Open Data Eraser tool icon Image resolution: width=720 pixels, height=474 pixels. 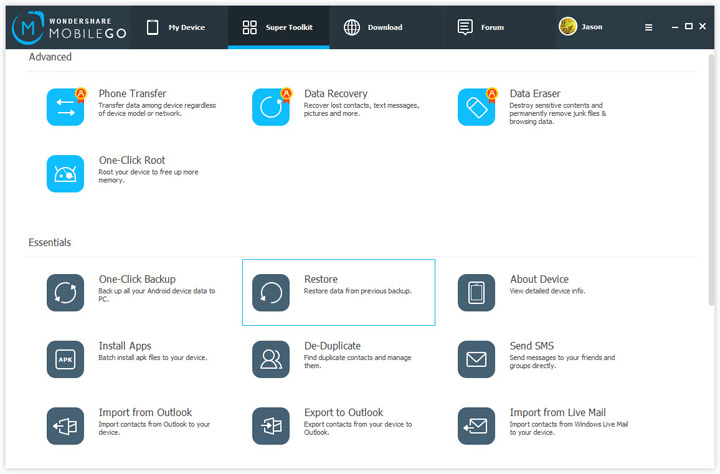476,107
